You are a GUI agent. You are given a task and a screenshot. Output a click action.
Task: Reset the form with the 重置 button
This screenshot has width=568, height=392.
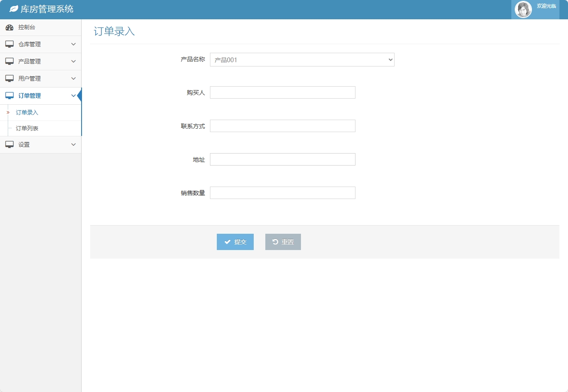282,241
